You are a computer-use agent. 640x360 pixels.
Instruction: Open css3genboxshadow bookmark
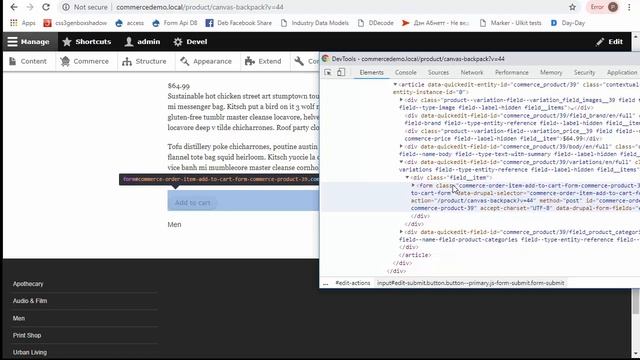coord(75,23)
